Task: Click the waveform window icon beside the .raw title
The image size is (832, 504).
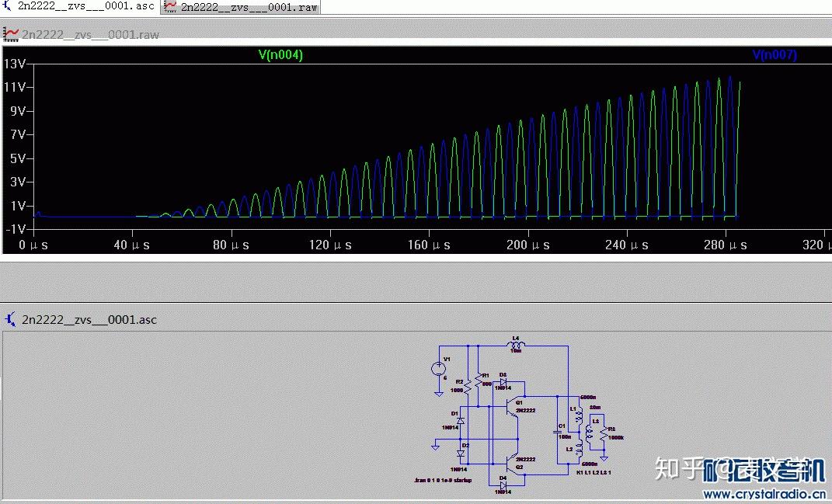Action: coord(11,34)
